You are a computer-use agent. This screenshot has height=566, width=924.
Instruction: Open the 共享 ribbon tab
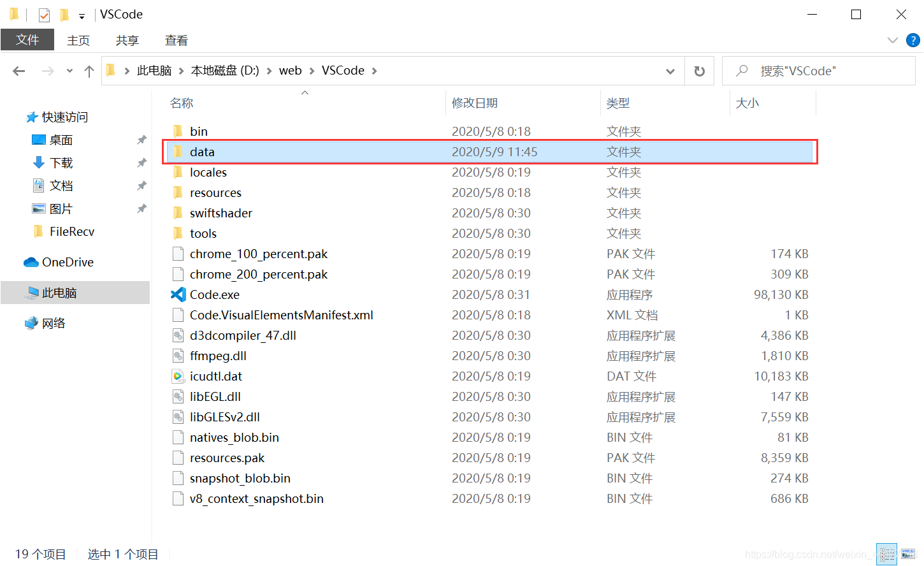(x=127, y=40)
